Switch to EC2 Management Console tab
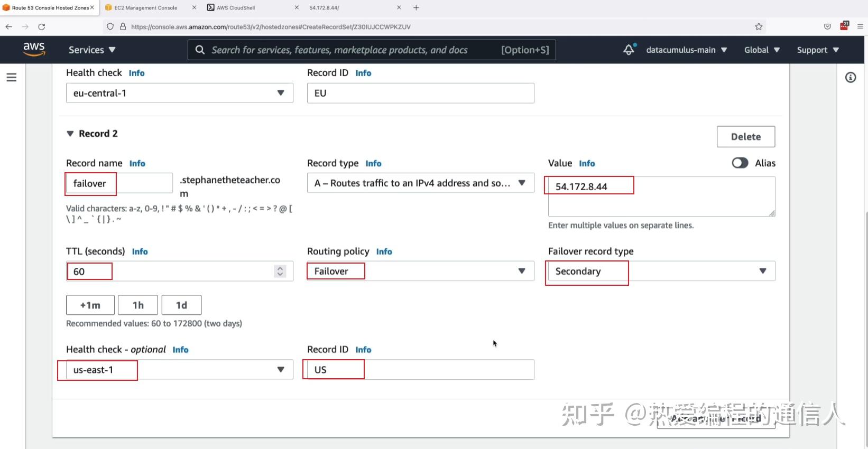Viewport: 868px width, 449px height. tap(146, 7)
